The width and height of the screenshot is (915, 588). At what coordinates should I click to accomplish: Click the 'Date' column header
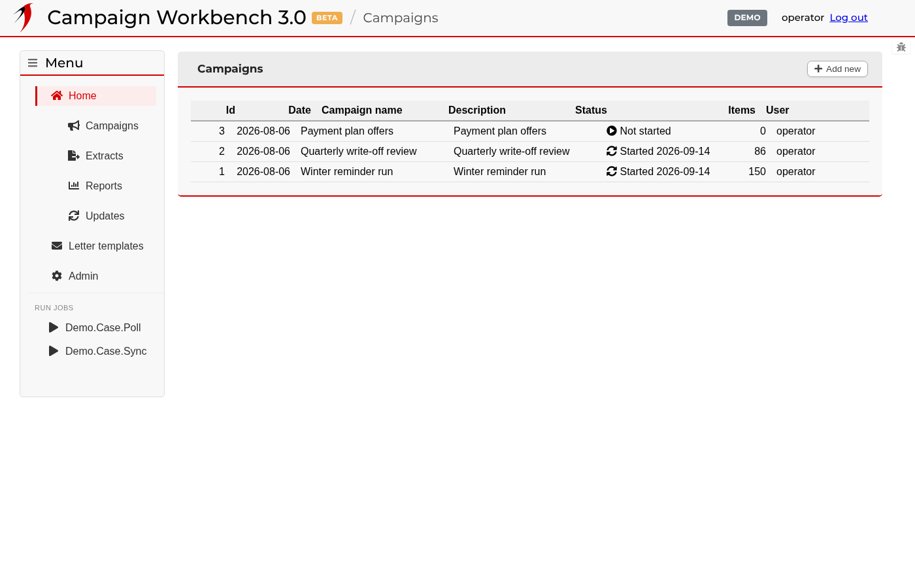click(x=299, y=110)
